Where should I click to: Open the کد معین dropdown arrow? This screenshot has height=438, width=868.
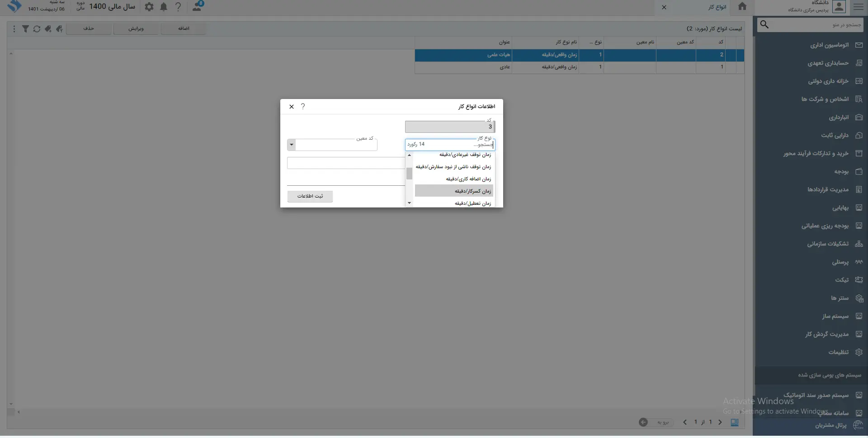292,145
